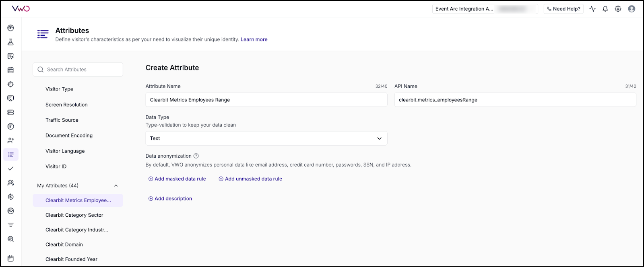Click the Create Attribute heading

(x=172, y=68)
